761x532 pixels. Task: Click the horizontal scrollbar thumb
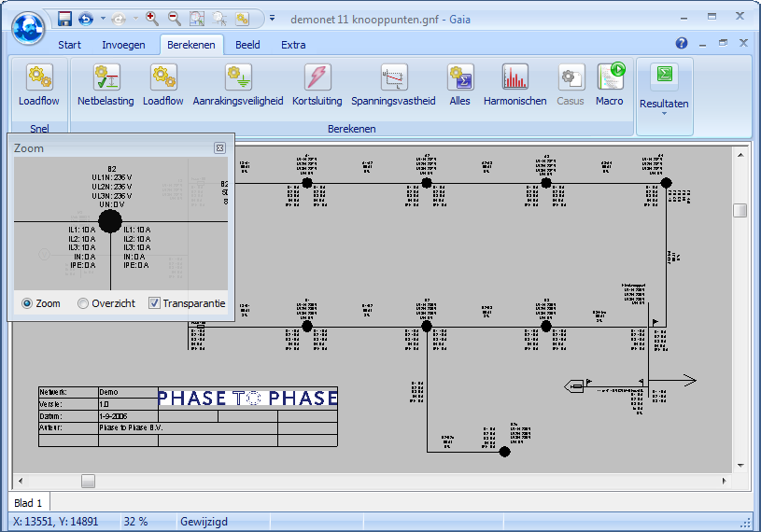tap(88, 481)
